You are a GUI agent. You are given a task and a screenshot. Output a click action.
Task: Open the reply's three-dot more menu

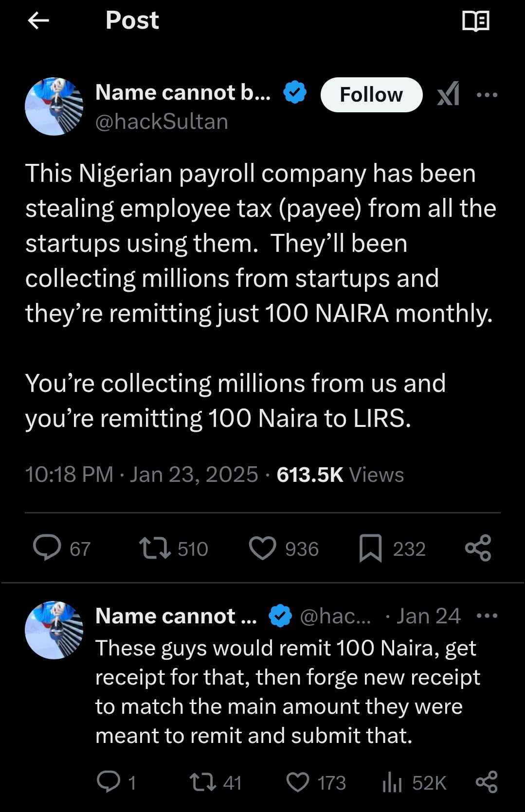(x=487, y=616)
